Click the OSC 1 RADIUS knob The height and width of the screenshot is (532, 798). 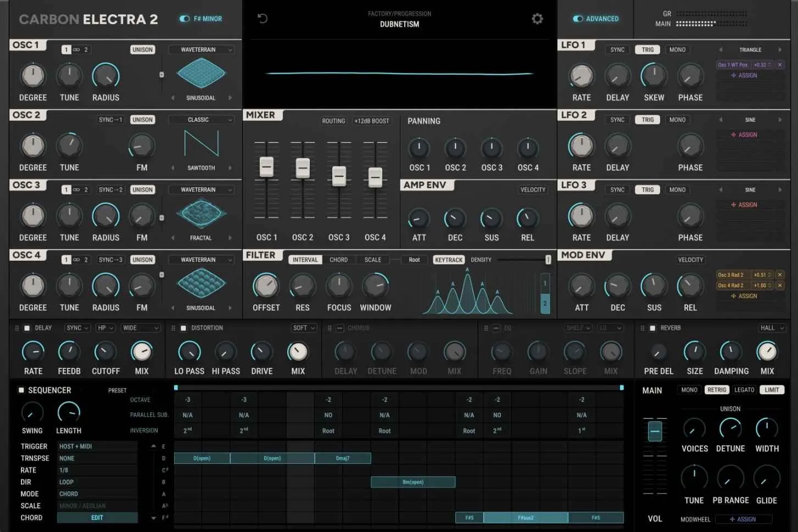(x=105, y=76)
